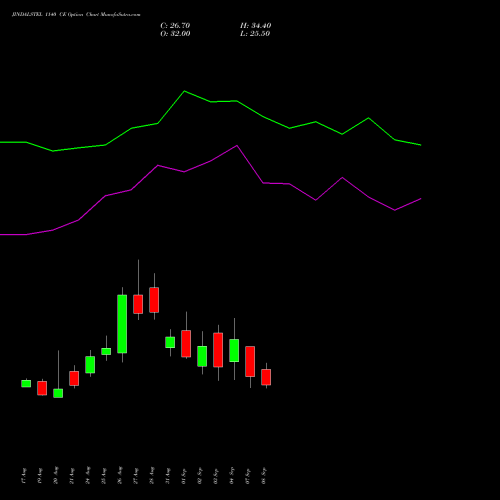Click the JINDALSTEL option chart title text
The image size is (500, 500).
point(76,15)
